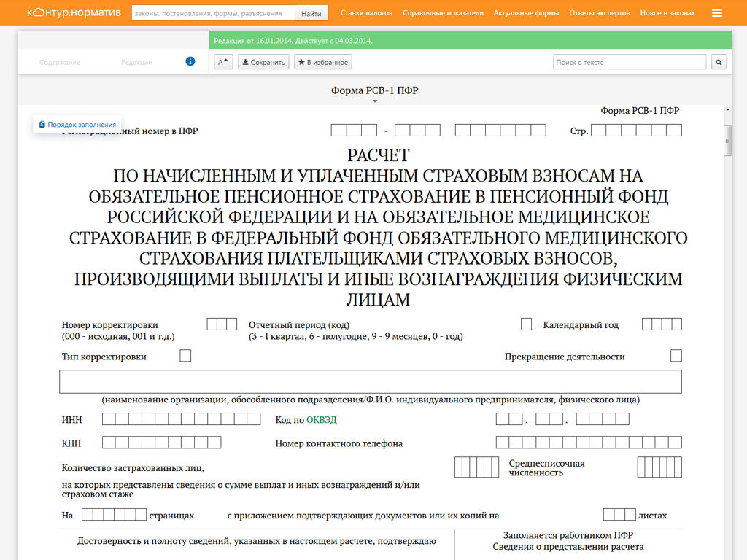Image resolution: width=747 pixels, height=560 pixels.
Task: Click the Календарный год boxes
Action: (662, 324)
